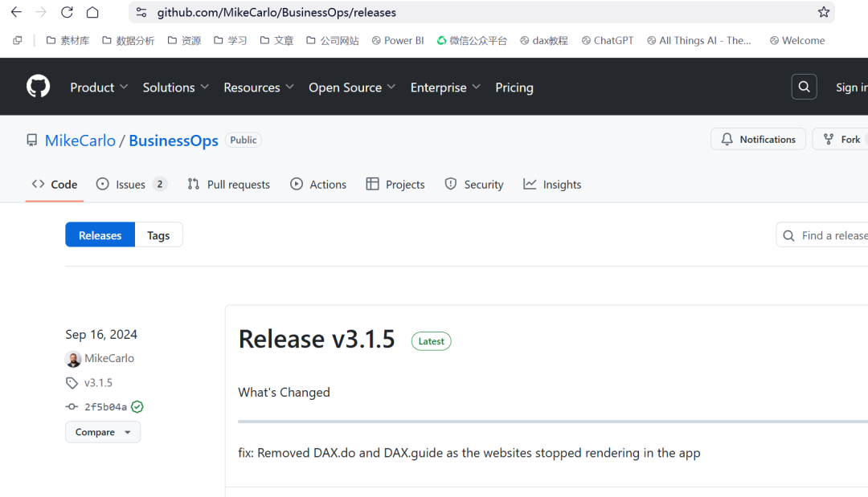Click the Public visibility badge
Viewport: 868px width, 497px height.
[244, 140]
